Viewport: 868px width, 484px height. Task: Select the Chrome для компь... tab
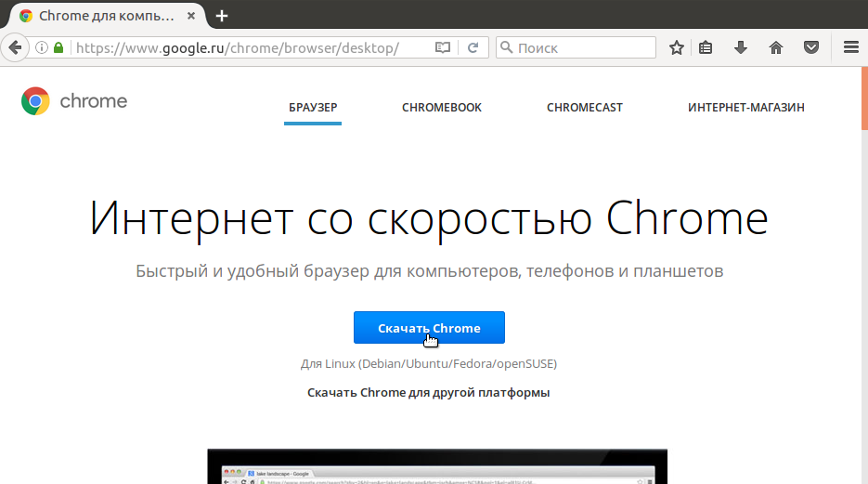click(105, 16)
